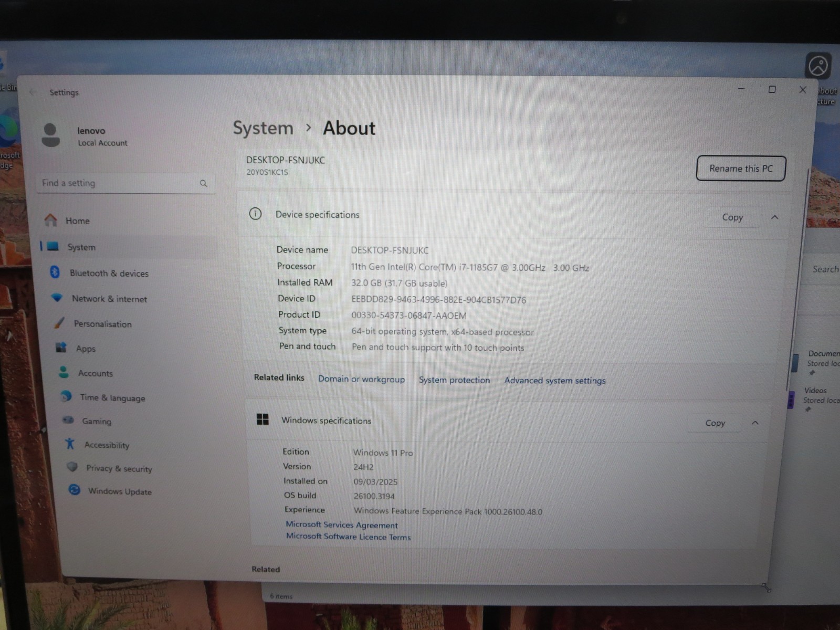Click the Device ID EEBDD829 value
Viewport: 840px width, 630px height.
[x=438, y=300]
